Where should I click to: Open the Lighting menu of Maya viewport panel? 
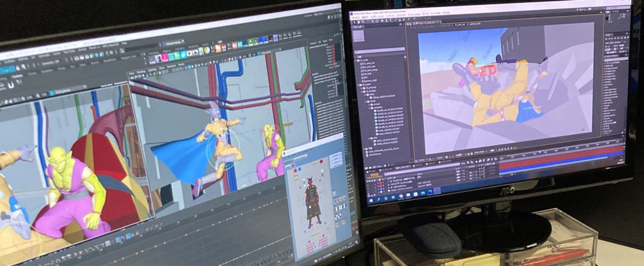[x=152, y=69]
